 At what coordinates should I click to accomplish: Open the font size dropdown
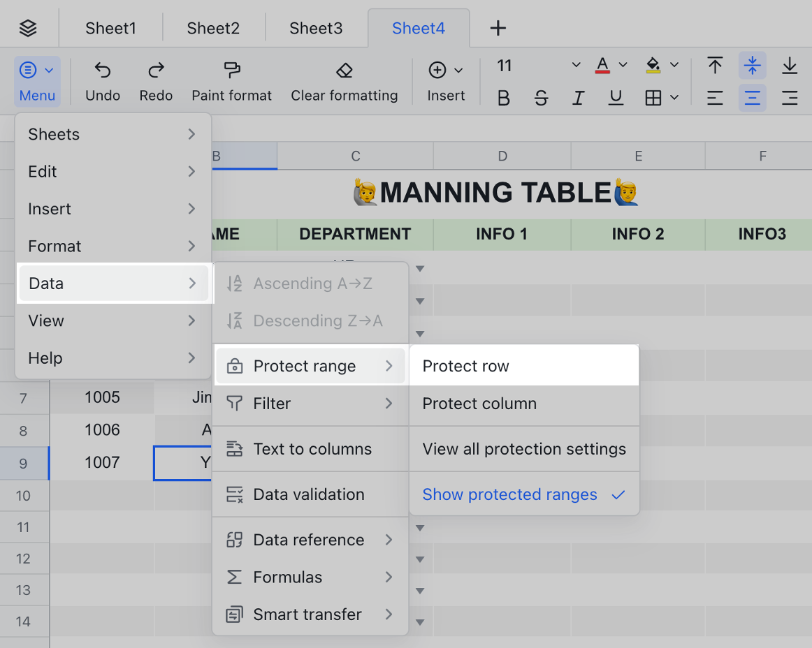(576, 66)
